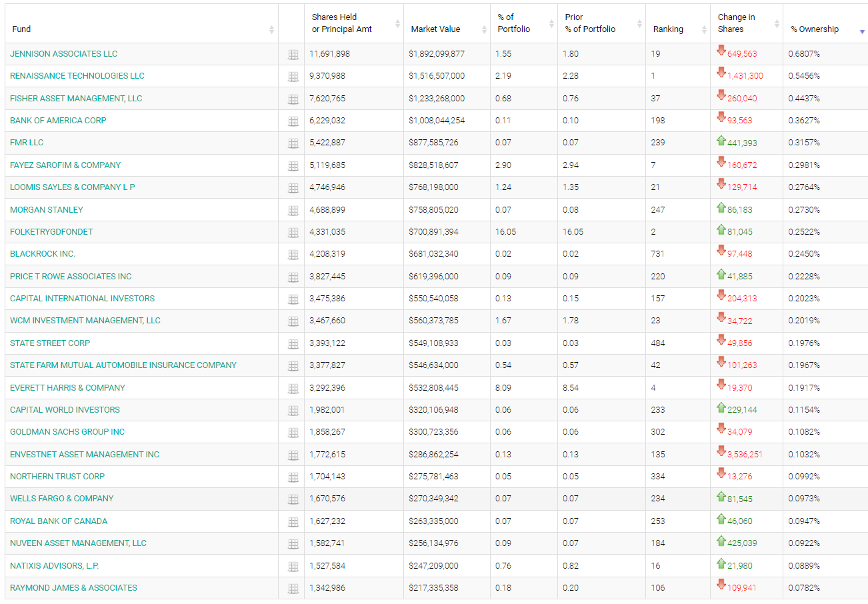Image resolution: width=868 pixels, height=604 pixels.
Task: Click grid icon in Everett Harris & Company row
Action: point(293,389)
